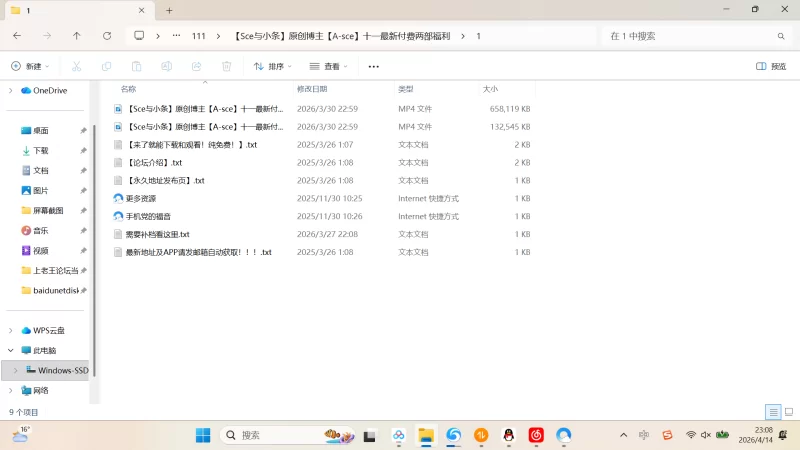
Task: Click the Cut icon in the toolbar
Action: coord(76,66)
